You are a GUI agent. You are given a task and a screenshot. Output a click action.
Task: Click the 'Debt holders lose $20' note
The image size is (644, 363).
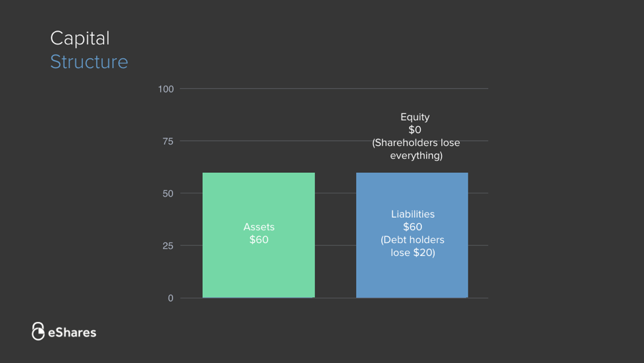click(x=413, y=246)
